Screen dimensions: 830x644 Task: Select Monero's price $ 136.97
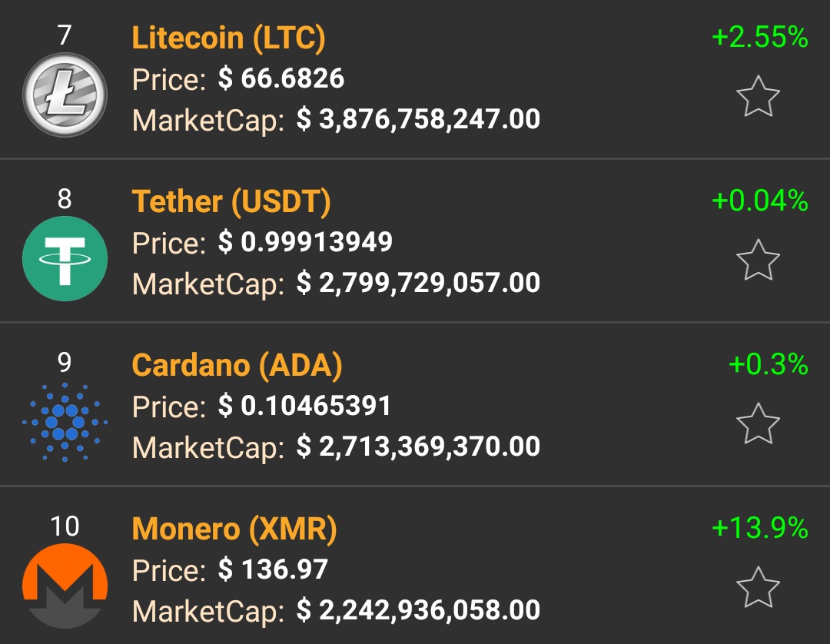pos(274,569)
